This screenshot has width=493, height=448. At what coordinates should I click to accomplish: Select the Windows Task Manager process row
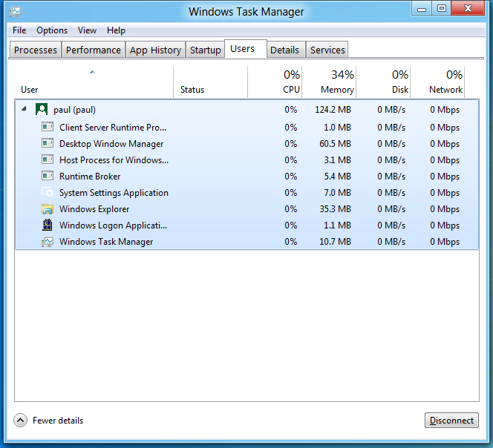246,241
